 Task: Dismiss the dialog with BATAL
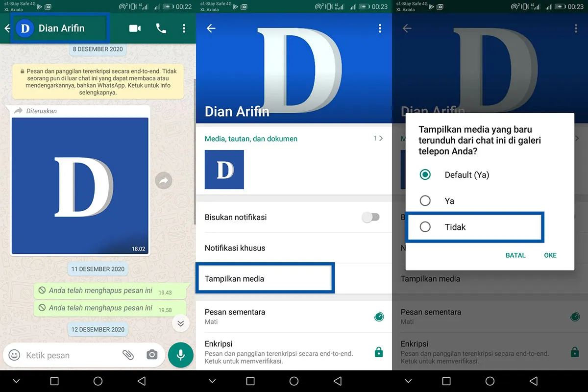(515, 255)
